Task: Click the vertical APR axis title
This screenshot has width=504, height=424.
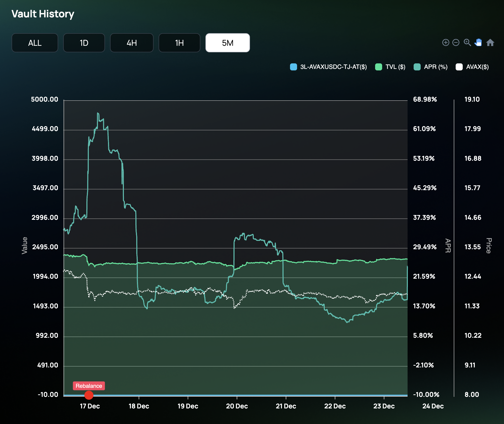Action: coord(448,245)
